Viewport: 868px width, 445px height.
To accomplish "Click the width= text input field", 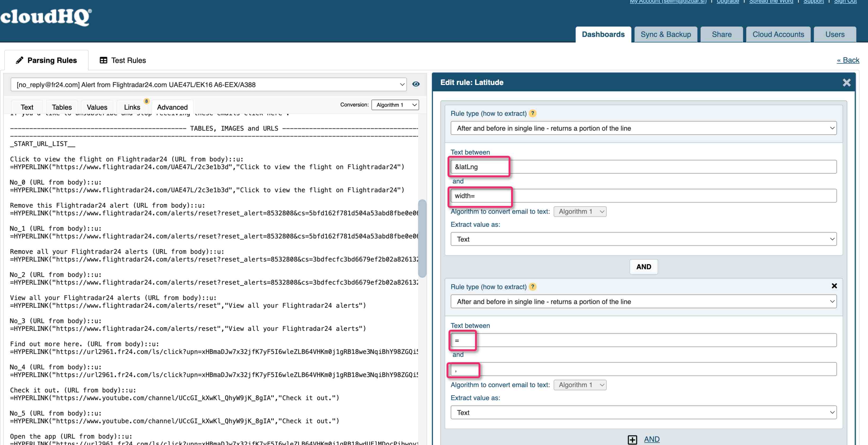I will pyautogui.click(x=643, y=196).
